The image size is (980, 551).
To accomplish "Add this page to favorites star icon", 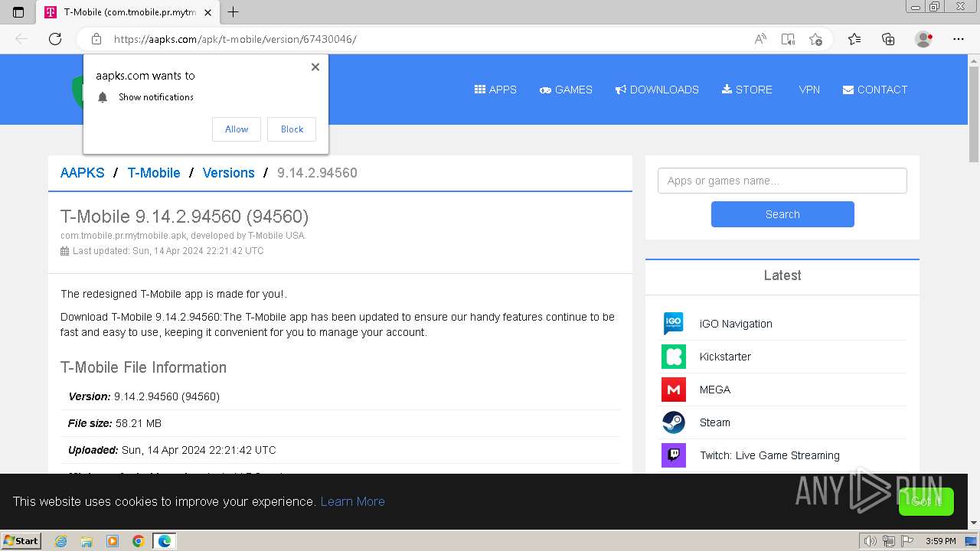I will [815, 39].
